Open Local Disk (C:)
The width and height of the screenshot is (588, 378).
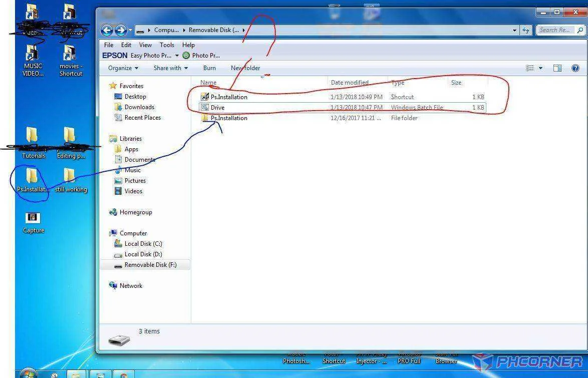[x=143, y=244]
